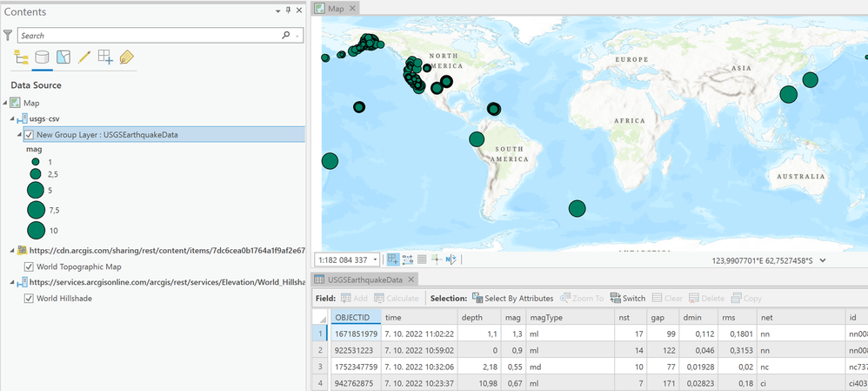Viewport: 868px width, 391px height.
Task: Click the services.arcgisonline.com source icon
Action: pyautogui.click(x=23, y=282)
